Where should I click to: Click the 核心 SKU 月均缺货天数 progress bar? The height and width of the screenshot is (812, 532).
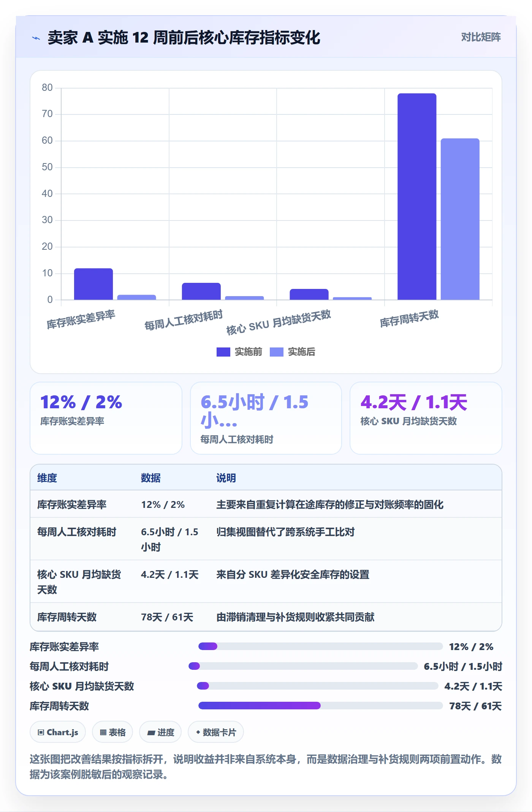318,686
